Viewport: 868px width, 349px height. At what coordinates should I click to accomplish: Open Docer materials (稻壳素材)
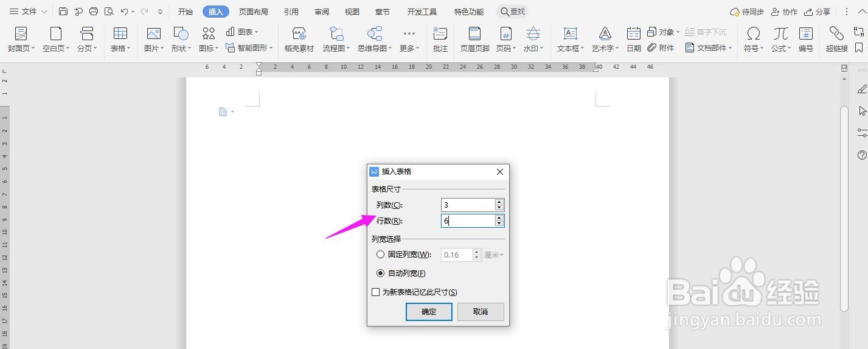[299, 40]
